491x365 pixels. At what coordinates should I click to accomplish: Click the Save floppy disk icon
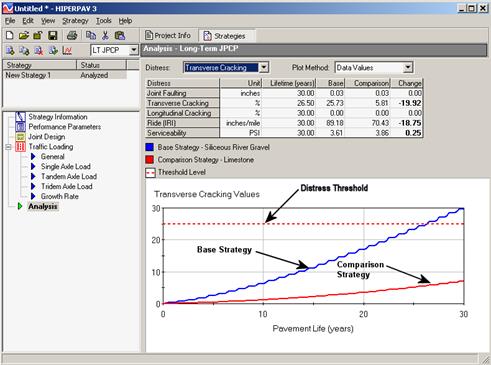pos(53,35)
